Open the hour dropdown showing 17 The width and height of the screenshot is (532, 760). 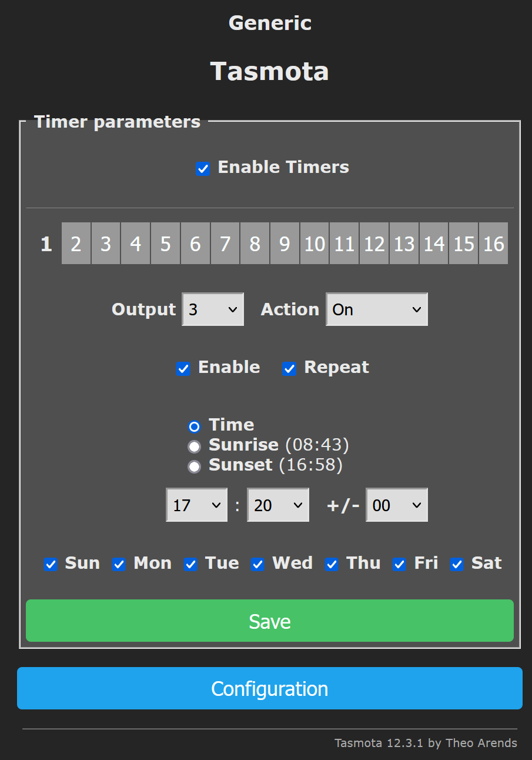click(196, 505)
